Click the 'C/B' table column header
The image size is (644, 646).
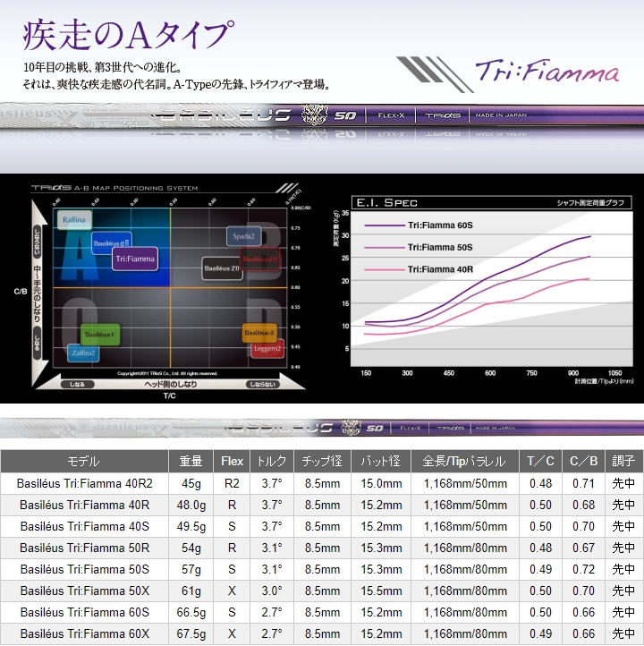(x=583, y=461)
